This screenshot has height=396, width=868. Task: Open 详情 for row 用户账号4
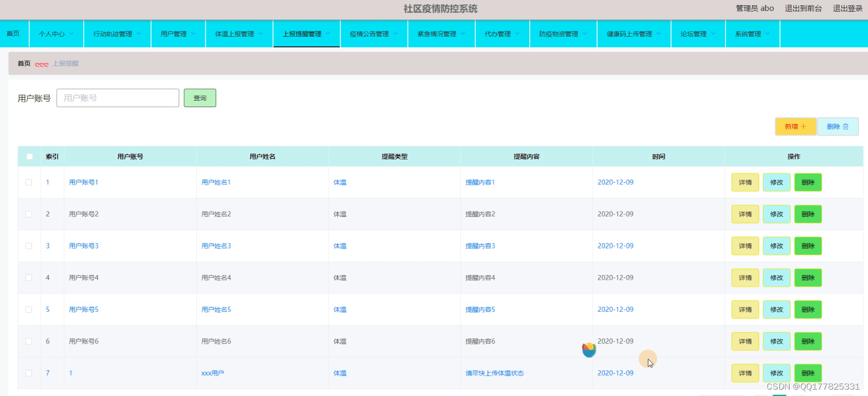point(745,278)
